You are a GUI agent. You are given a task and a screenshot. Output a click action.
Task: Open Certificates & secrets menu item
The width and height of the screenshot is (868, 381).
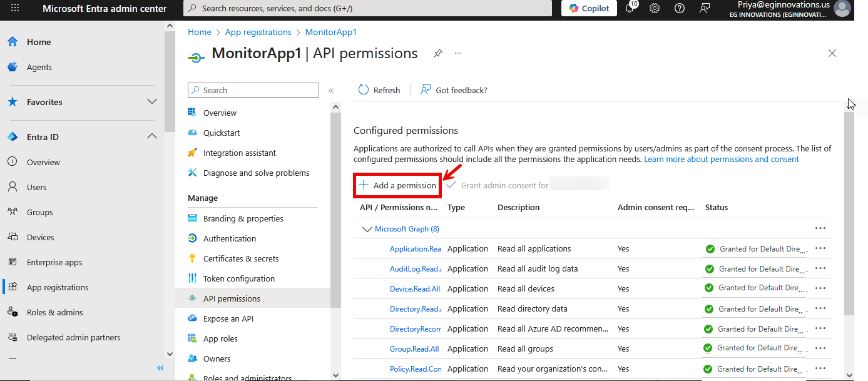pyautogui.click(x=241, y=258)
